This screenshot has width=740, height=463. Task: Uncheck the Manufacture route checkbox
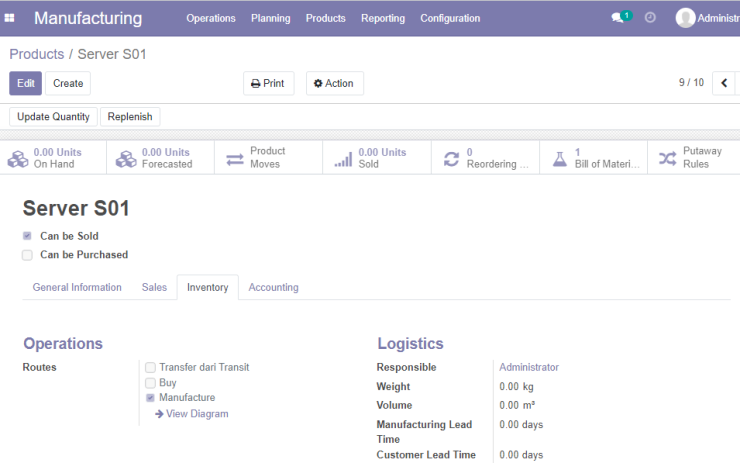(x=150, y=398)
